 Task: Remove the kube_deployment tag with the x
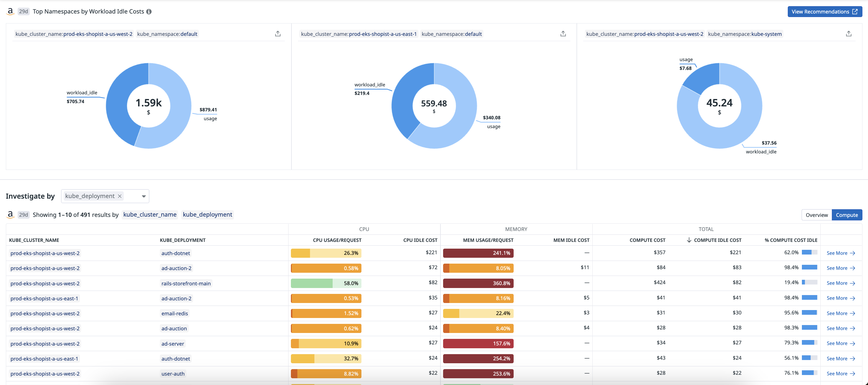pos(120,196)
